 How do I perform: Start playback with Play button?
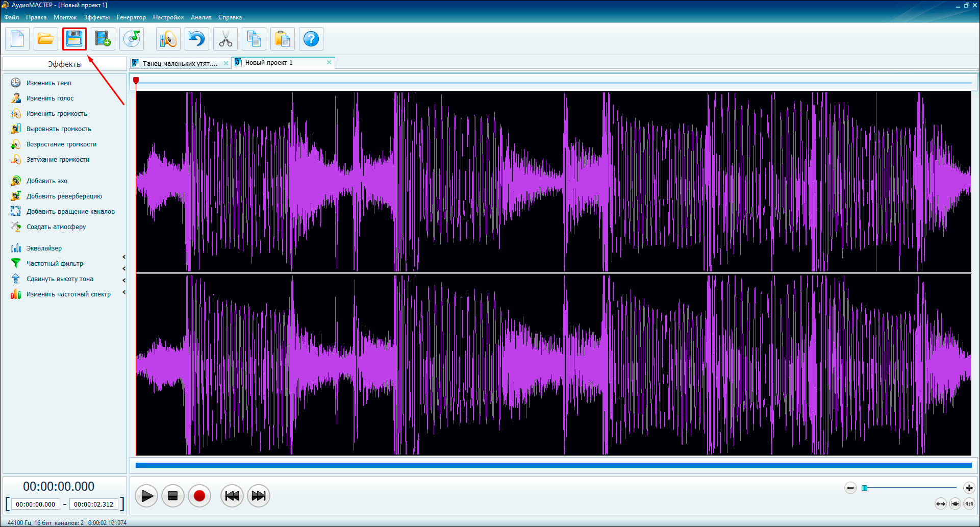(x=146, y=496)
